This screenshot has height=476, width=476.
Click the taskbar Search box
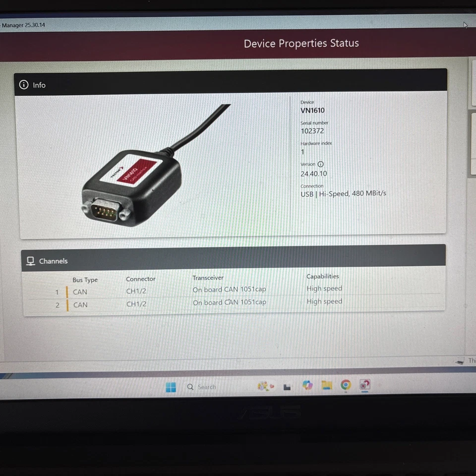coord(203,386)
